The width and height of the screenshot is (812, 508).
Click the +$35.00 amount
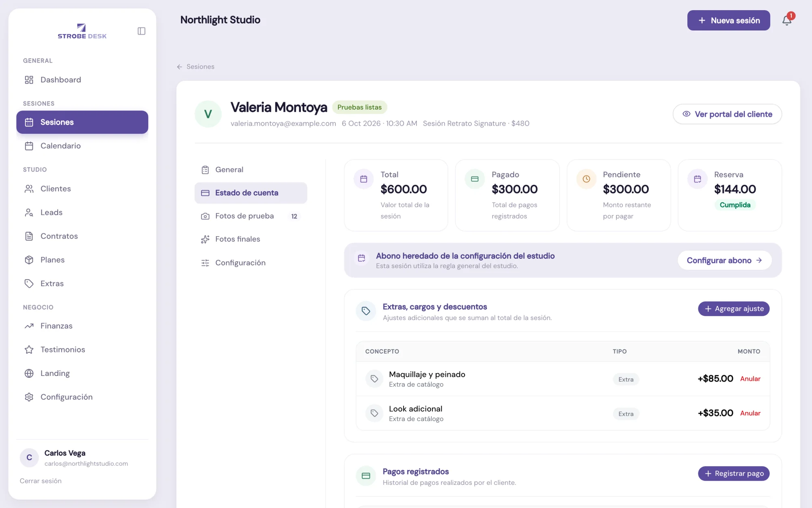pyautogui.click(x=715, y=413)
